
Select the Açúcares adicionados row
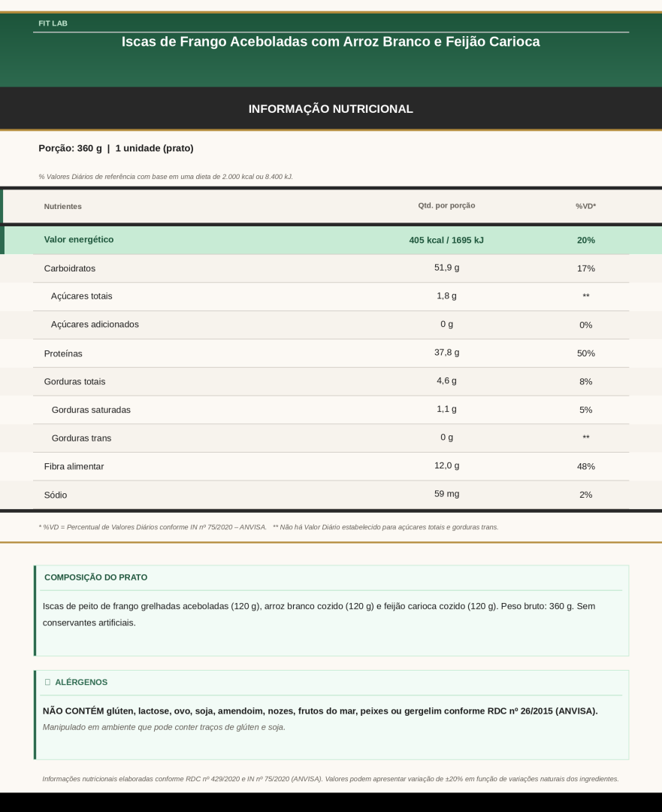tap(331, 325)
